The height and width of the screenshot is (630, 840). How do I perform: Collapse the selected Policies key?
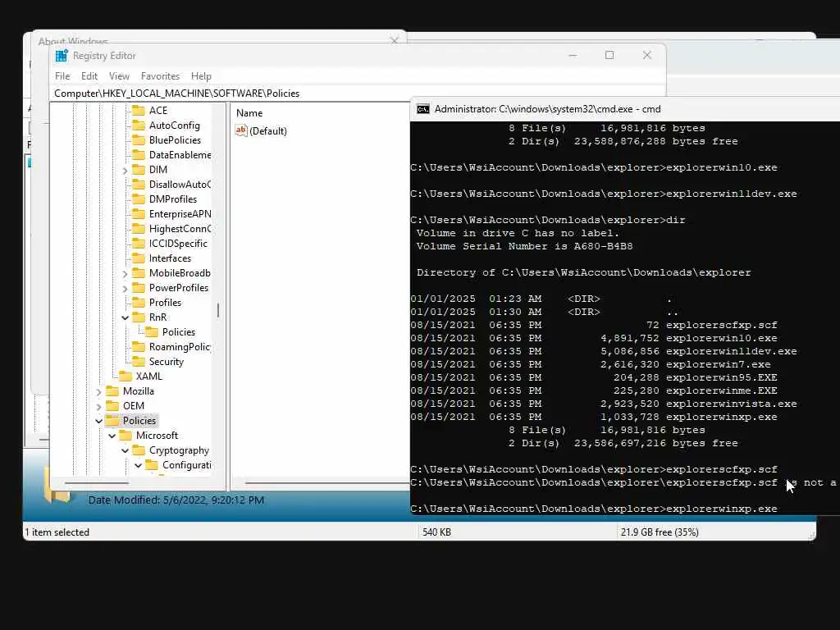[x=98, y=421]
